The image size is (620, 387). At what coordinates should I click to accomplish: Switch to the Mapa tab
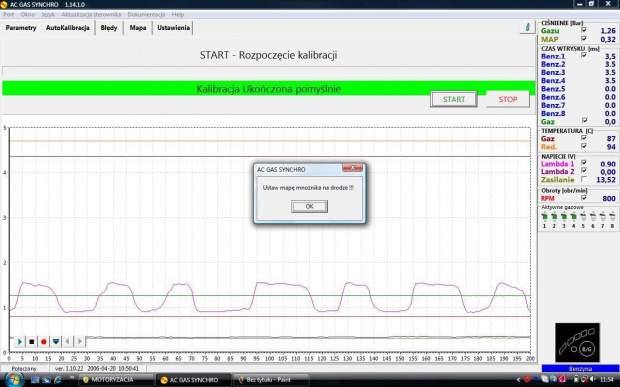pos(138,28)
